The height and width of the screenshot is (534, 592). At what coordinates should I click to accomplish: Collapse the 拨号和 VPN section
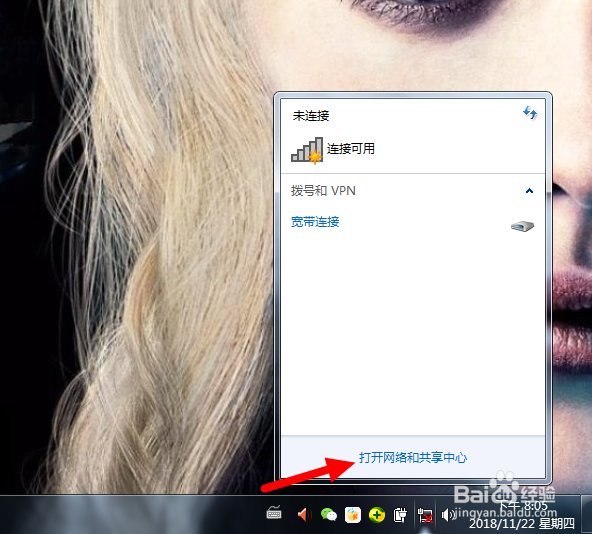point(529,191)
